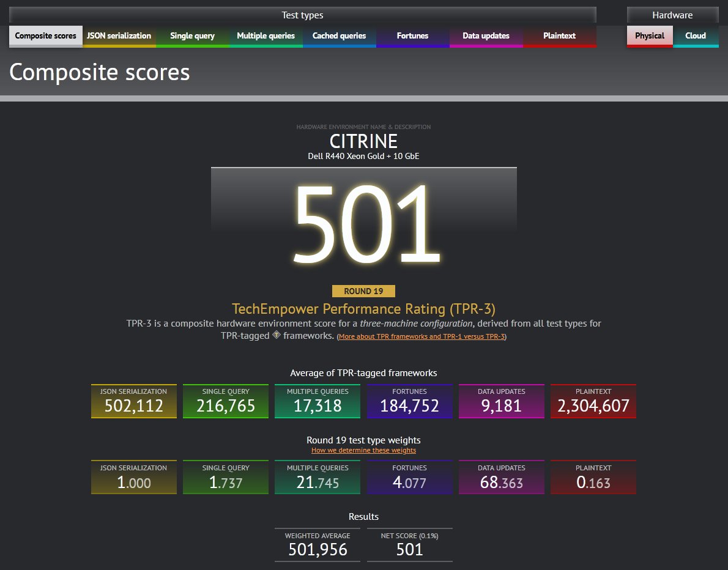Click the 'Hardware' header bar

(673, 15)
